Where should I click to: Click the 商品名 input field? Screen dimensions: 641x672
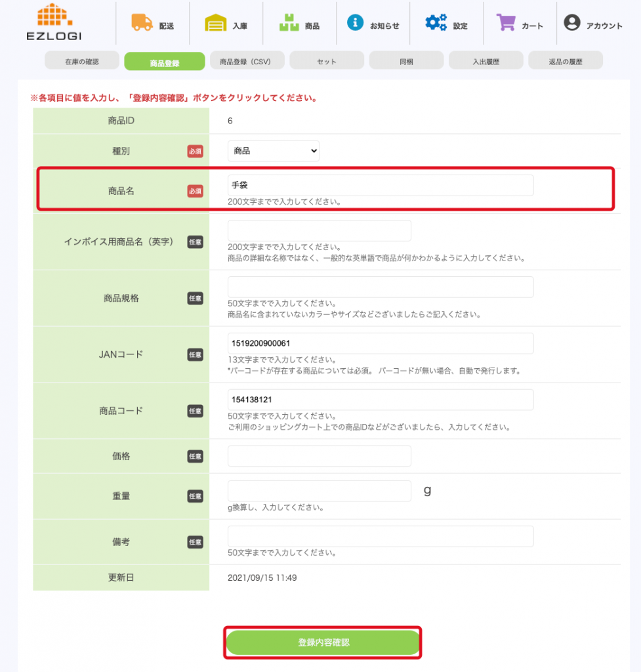[x=380, y=186]
